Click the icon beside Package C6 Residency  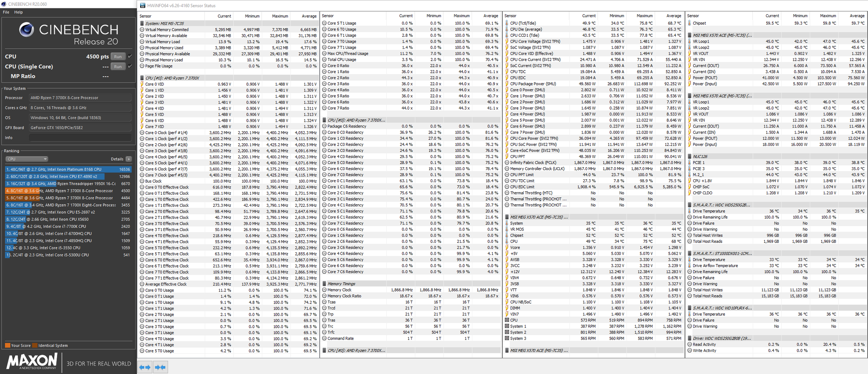324,126
